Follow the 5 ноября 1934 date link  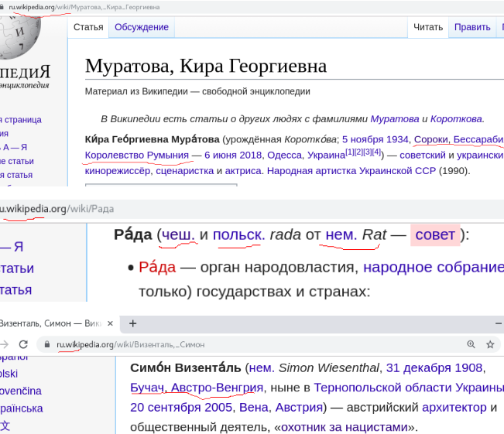click(x=375, y=139)
